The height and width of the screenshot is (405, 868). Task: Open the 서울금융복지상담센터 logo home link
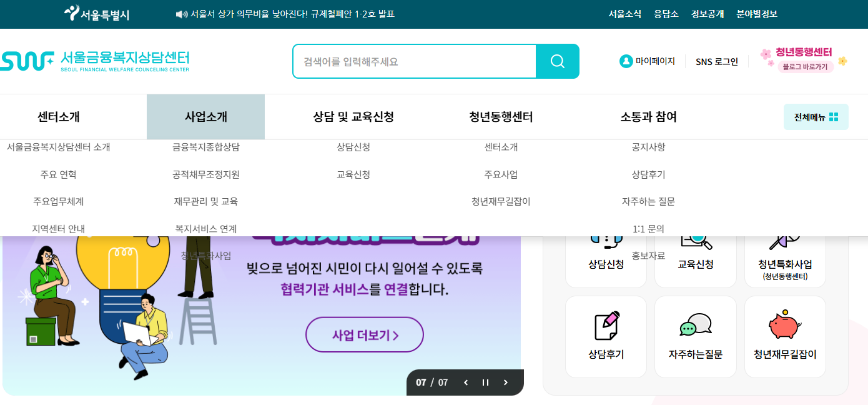pyautogui.click(x=94, y=61)
